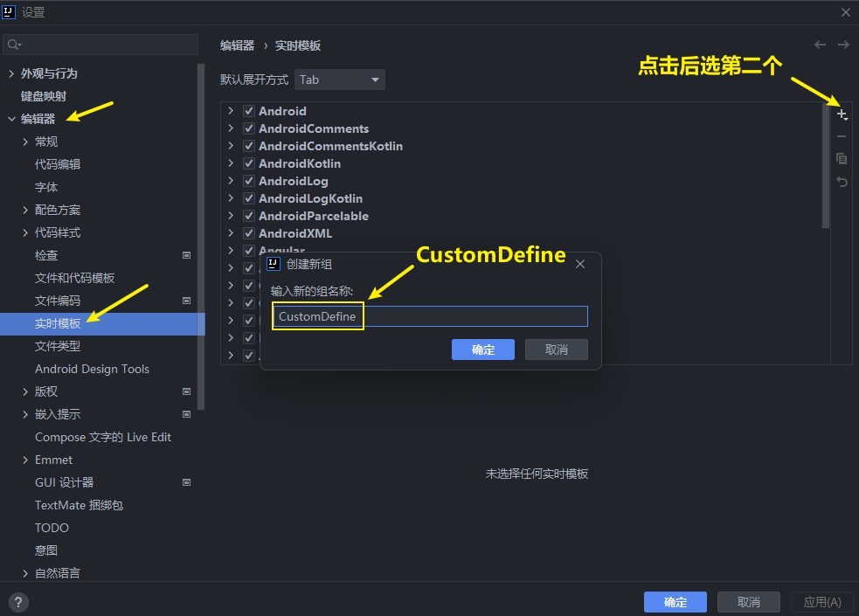859x616 pixels.
Task: Expand the 外观与行为 settings section
Action: [11, 73]
